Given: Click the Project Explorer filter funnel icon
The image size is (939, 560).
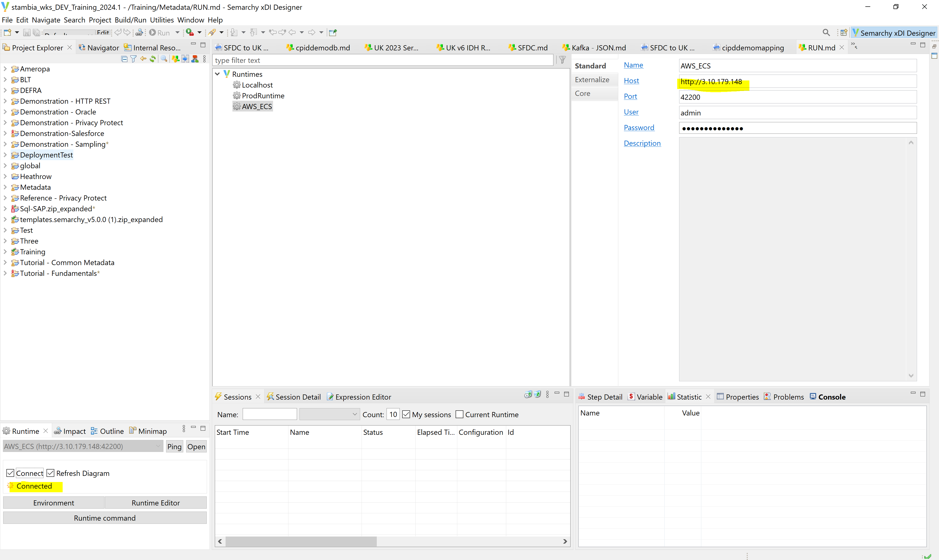Looking at the screenshot, I should (x=133, y=59).
